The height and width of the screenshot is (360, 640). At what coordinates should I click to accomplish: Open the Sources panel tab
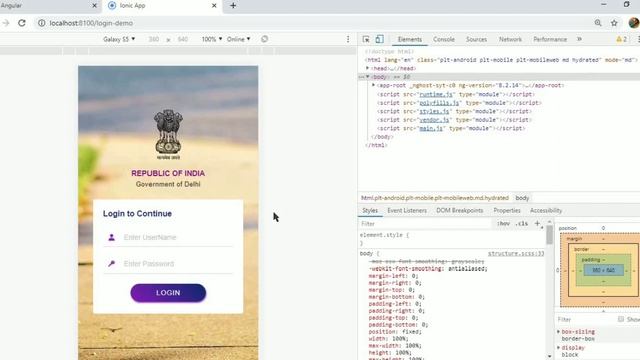click(476, 39)
